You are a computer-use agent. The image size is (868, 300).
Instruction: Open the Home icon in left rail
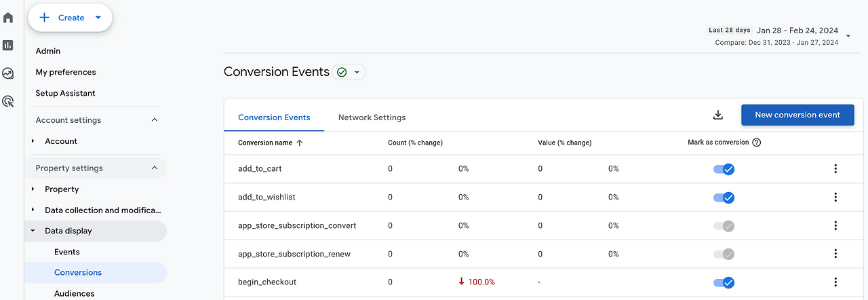8,17
